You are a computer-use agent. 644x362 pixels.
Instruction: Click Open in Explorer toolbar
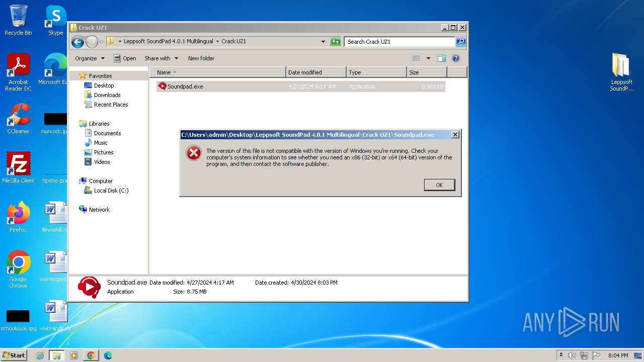pyautogui.click(x=125, y=58)
